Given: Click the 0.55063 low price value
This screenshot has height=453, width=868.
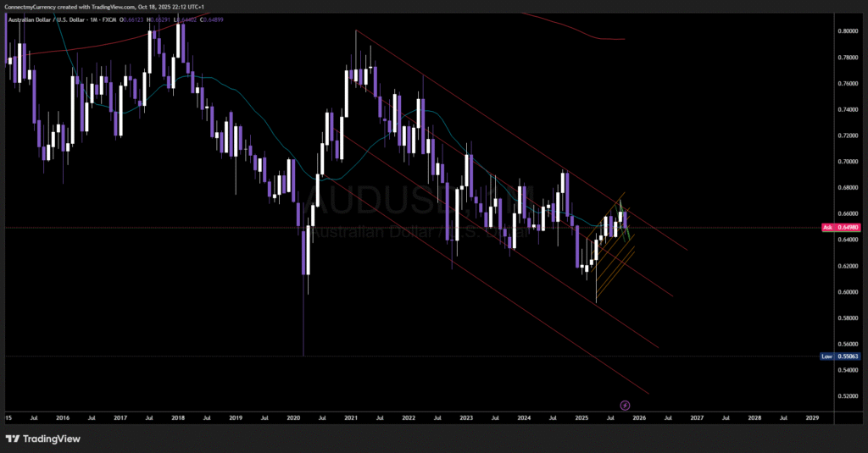Looking at the screenshot, I should pos(849,356).
